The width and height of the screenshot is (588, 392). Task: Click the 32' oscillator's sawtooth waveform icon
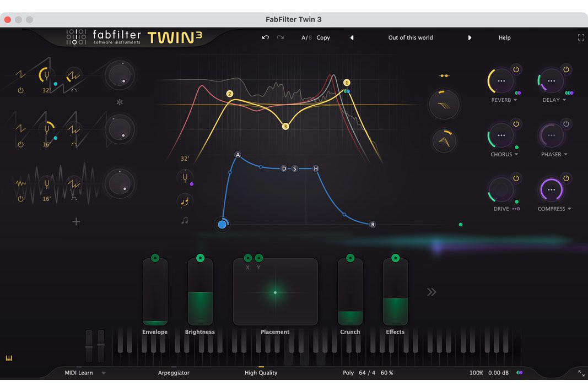[20, 74]
